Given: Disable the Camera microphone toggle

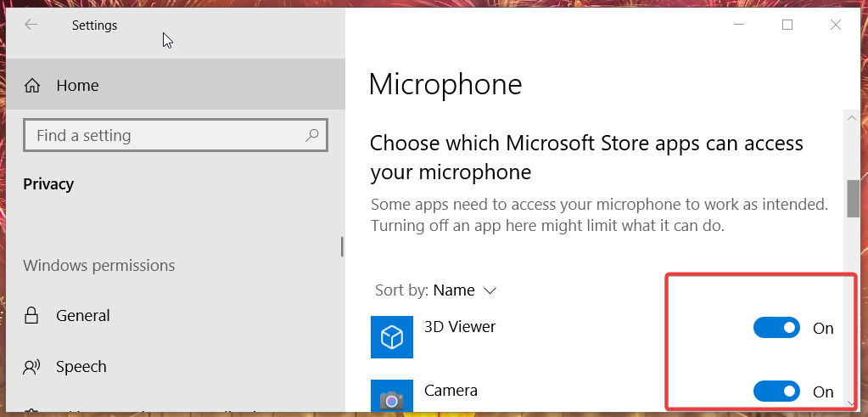Looking at the screenshot, I should tap(776, 392).
